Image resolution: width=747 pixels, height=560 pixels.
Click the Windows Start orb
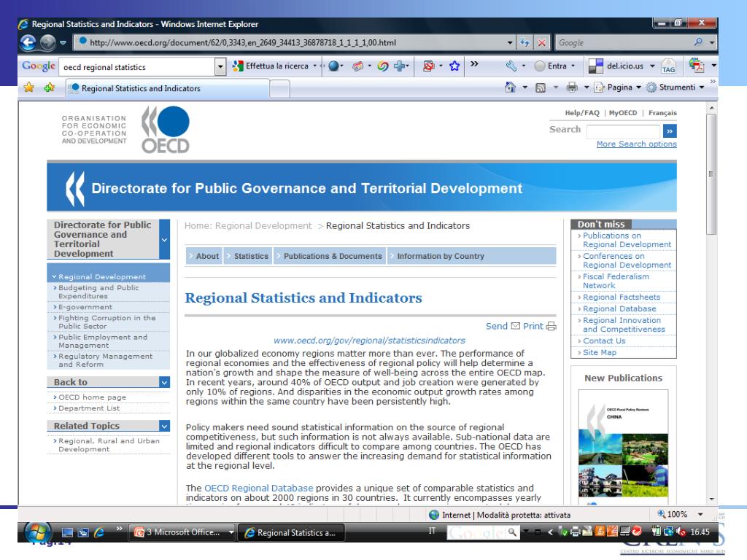click(x=38, y=532)
